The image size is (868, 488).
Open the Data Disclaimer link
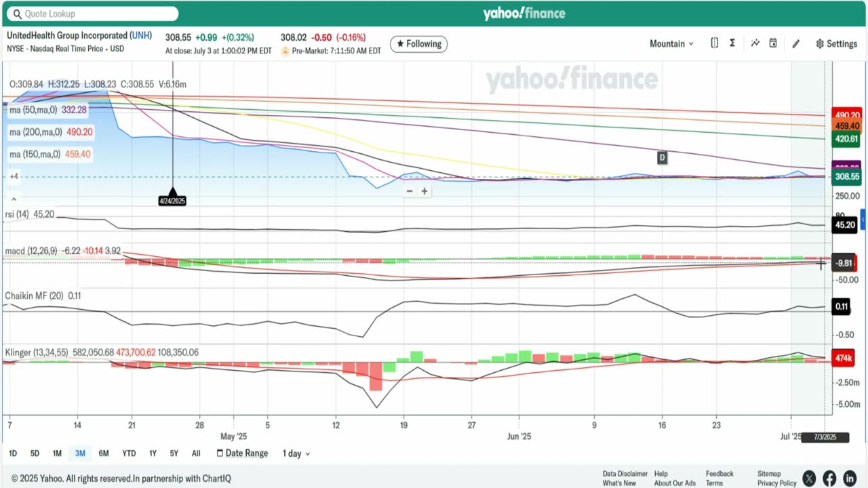625,474
